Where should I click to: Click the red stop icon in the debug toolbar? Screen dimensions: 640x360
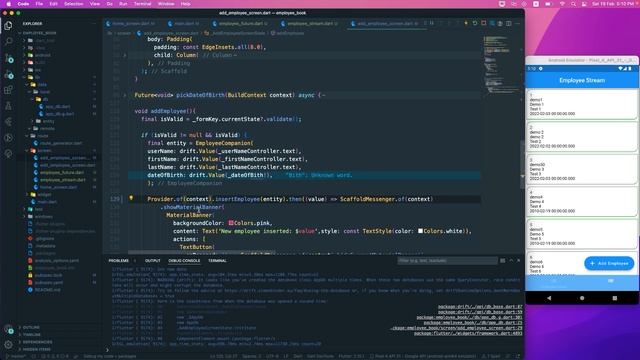tap(484, 23)
